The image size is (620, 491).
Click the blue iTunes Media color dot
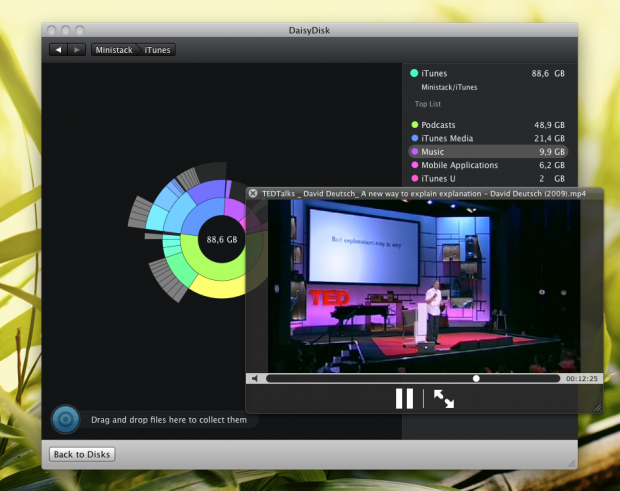[415, 138]
